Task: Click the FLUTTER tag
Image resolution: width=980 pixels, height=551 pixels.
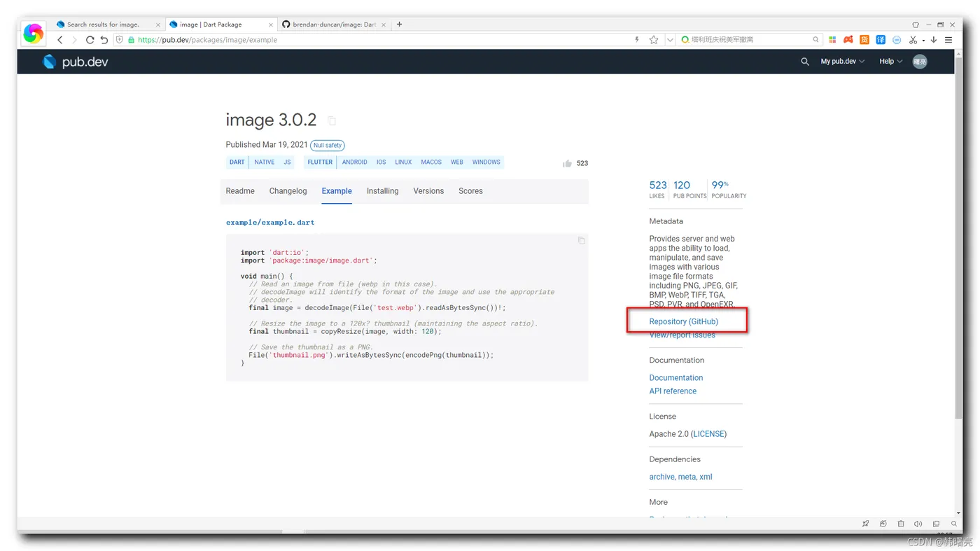Action: click(320, 162)
